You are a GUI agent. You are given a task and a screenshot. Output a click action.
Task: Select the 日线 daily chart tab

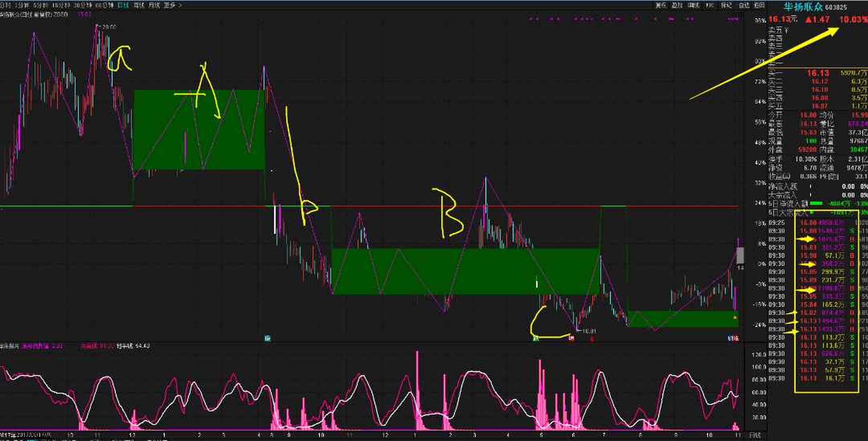pyautogui.click(x=123, y=6)
